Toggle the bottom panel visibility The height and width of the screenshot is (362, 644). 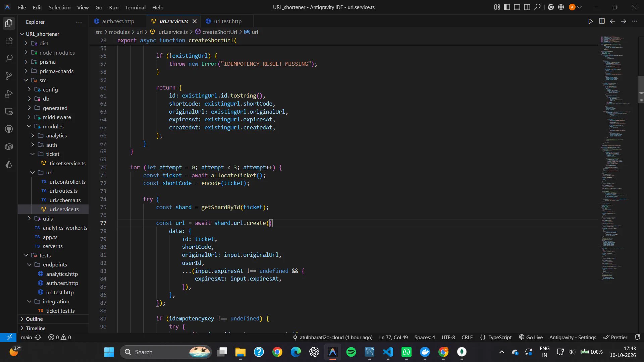[x=517, y=7]
